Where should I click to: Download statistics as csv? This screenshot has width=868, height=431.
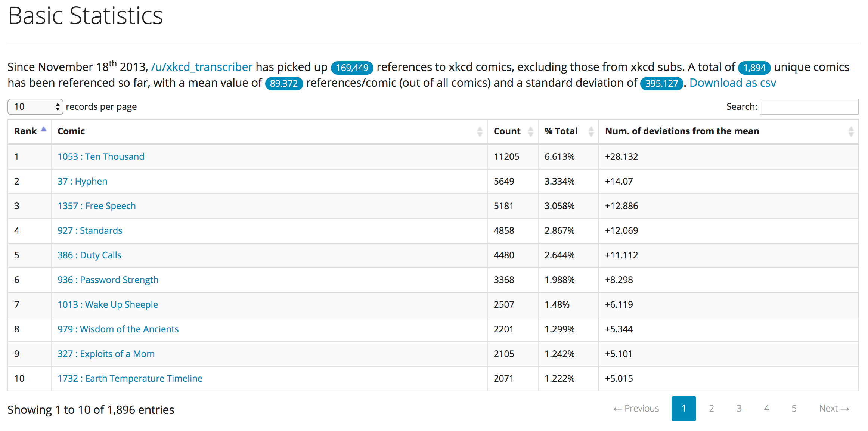tap(732, 83)
